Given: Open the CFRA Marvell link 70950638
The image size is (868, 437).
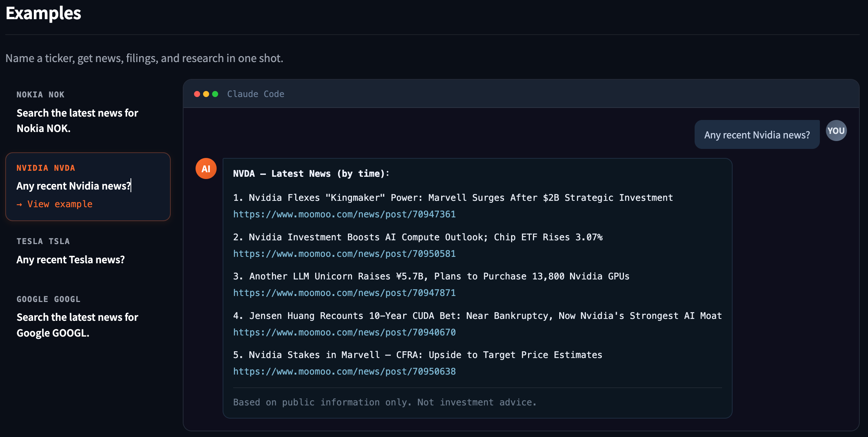Looking at the screenshot, I should [x=344, y=372].
